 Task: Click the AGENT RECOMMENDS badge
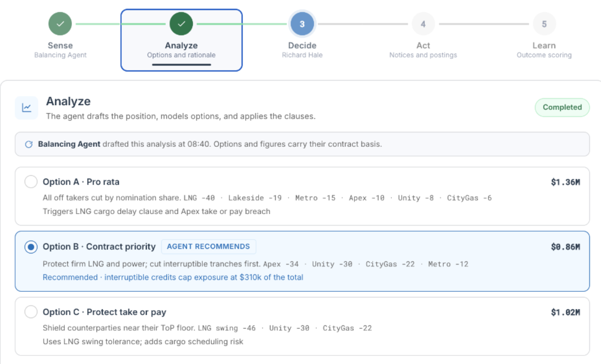pos(208,246)
